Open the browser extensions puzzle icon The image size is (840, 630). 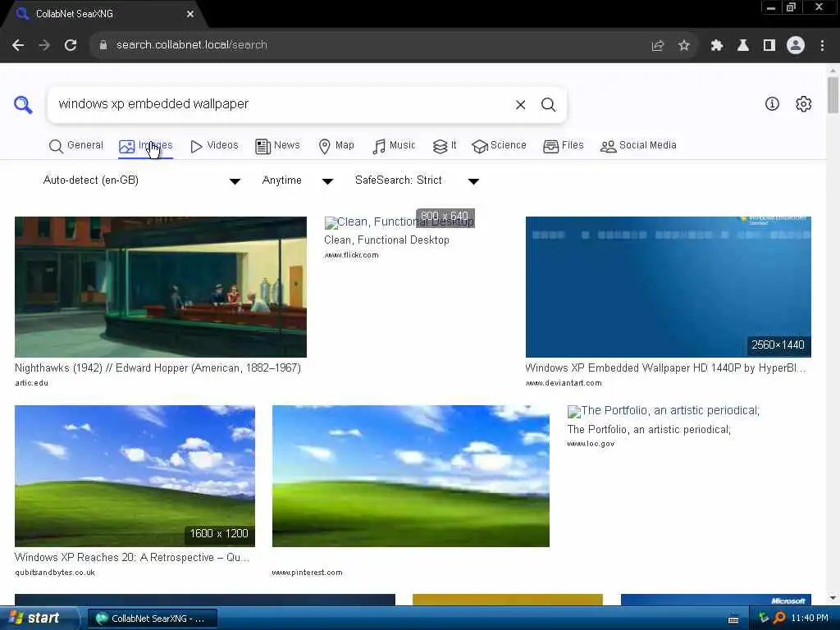(x=716, y=46)
